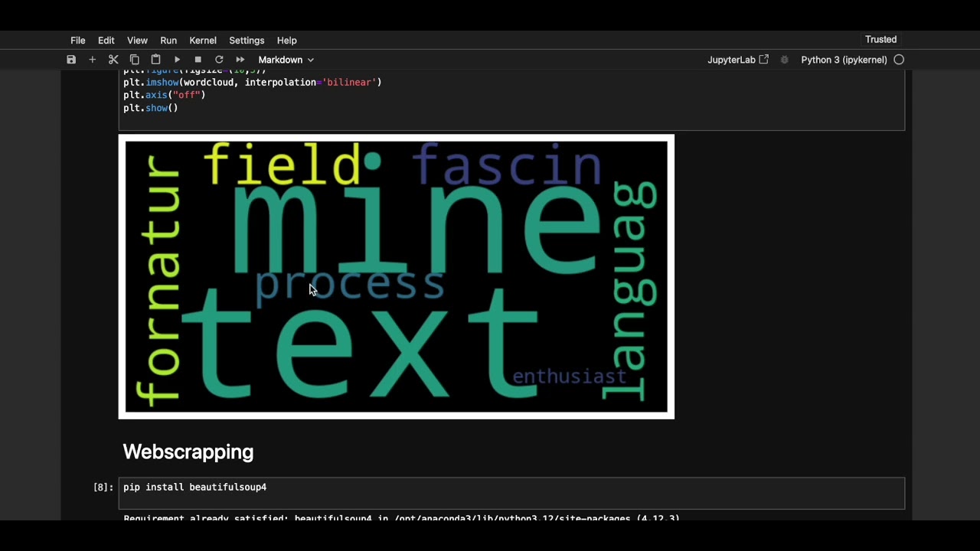Click the plt.axis("off") code line
980x551 pixels.
(x=165, y=95)
